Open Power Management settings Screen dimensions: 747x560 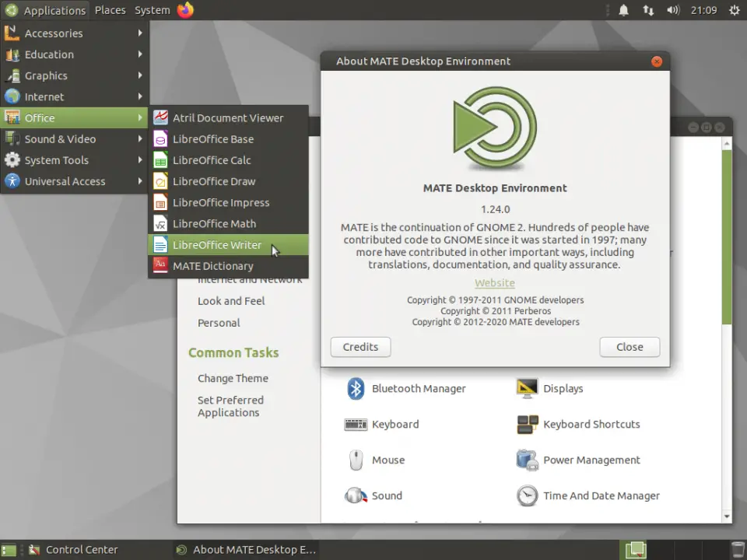point(591,460)
